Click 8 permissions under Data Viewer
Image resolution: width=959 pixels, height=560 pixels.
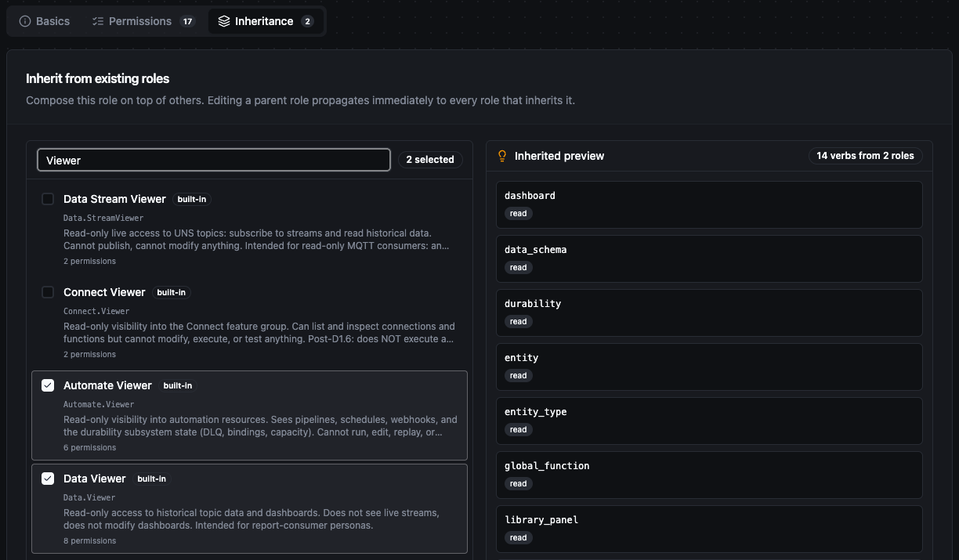coord(89,541)
